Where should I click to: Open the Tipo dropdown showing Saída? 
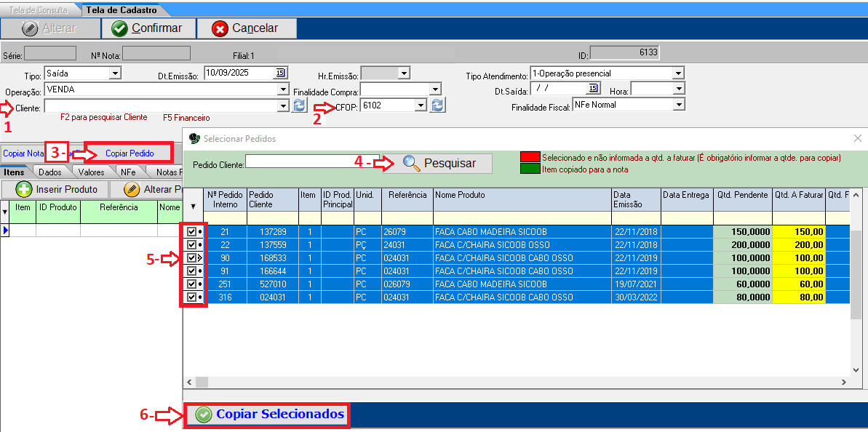pos(115,73)
